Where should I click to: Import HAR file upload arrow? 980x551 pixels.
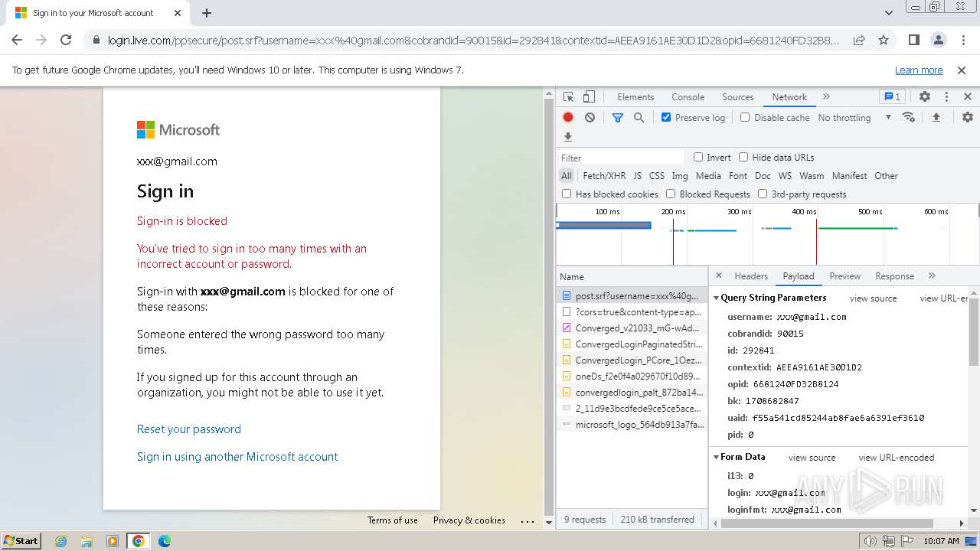pos(936,117)
